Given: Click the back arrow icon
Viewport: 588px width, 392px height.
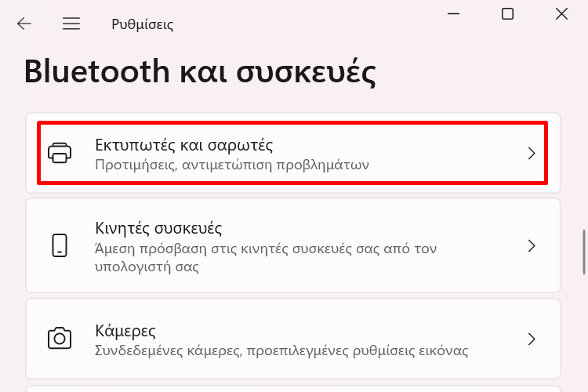Looking at the screenshot, I should point(24,24).
